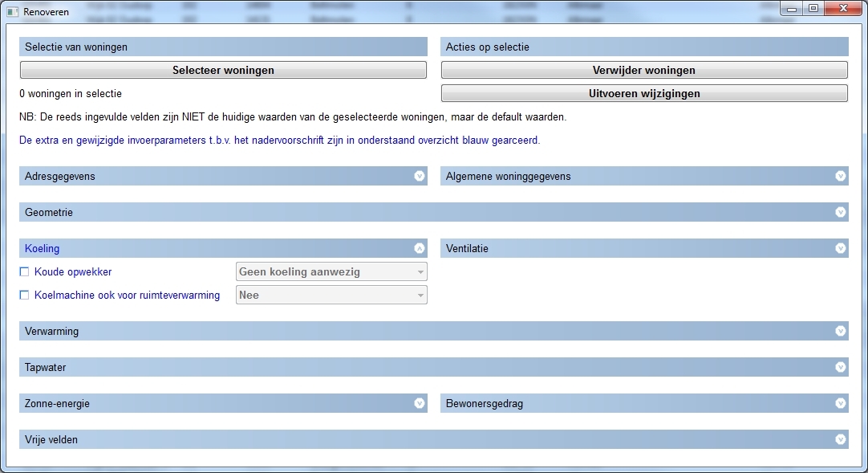Expand the Bewonersgedrag section chevron
The width and height of the screenshot is (868, 473).
pyautogui.click(x=840, y=403)
